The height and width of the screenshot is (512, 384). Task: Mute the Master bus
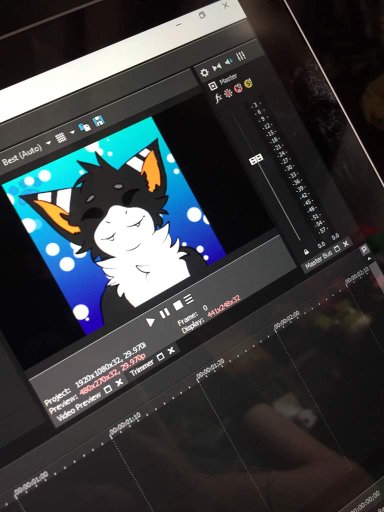click(x=238, y=88)
